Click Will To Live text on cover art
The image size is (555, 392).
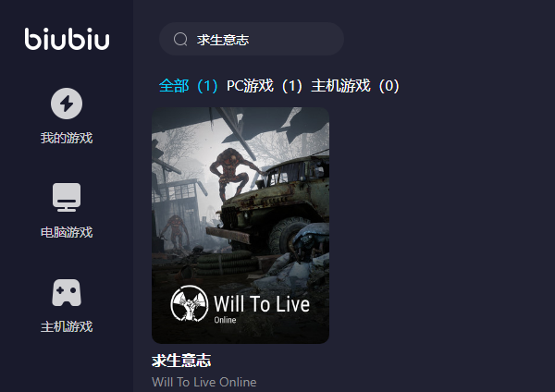click(262, 304)
